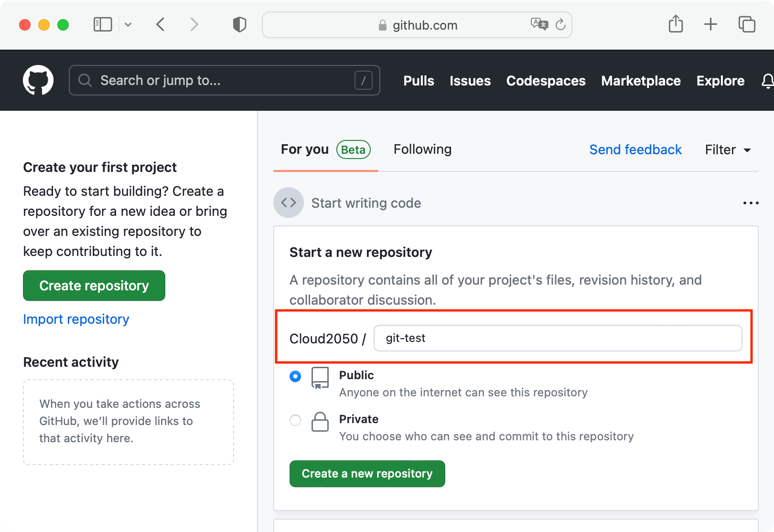
Task: Select the Private visibility radio button
Action: (x=295, y=420)
